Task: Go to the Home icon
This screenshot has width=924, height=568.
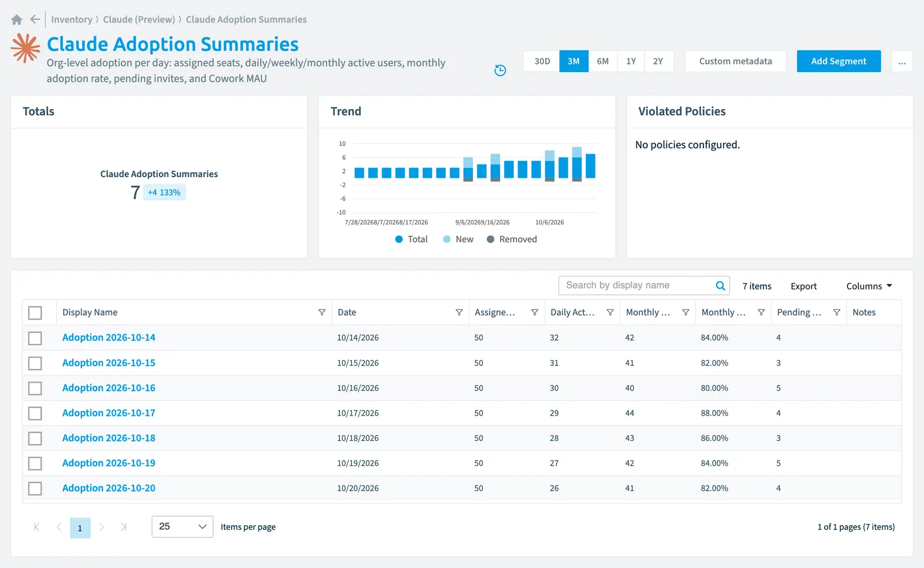Action: (17, 20)
